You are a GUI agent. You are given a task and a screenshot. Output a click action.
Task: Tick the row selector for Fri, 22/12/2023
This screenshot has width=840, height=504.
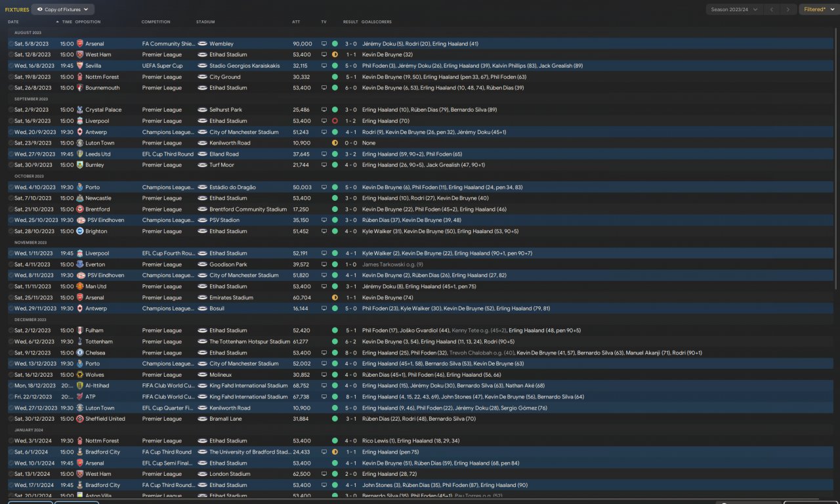pyautogui.click(x=10, y=396)
